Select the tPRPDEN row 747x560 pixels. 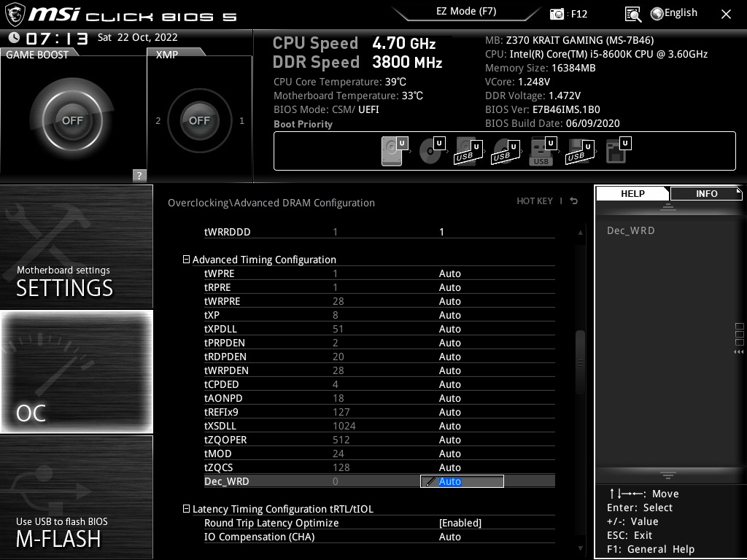(379, 343)
